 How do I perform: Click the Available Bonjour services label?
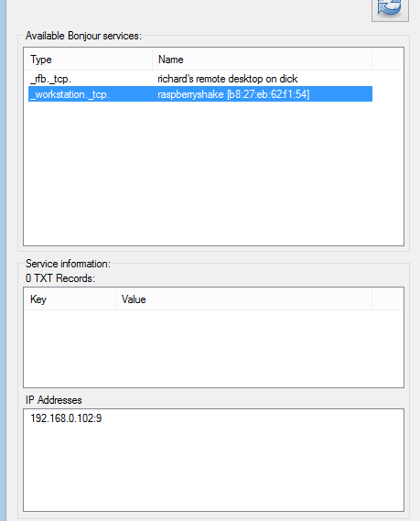[83, 36]
